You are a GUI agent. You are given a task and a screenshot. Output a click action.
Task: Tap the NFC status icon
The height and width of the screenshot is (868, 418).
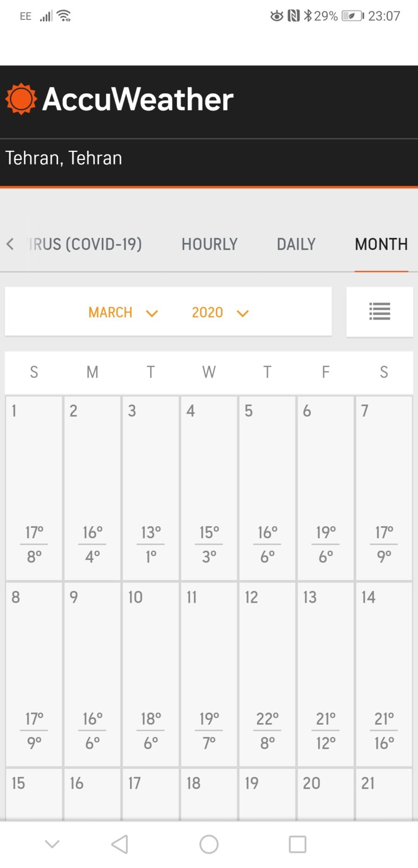tap(293, 16)
